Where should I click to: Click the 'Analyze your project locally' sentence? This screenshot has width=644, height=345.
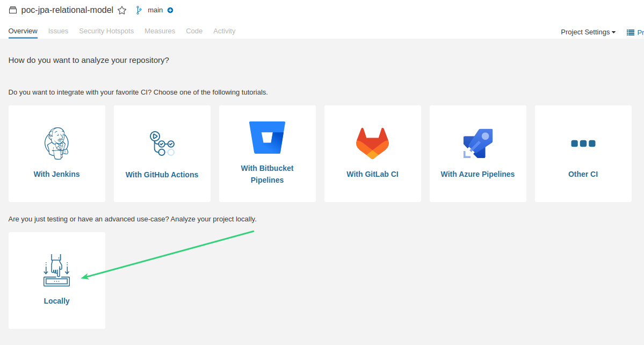point(214,219)
